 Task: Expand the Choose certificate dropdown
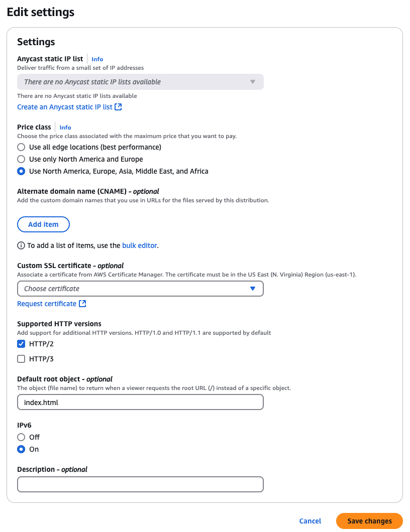(140, 289)
